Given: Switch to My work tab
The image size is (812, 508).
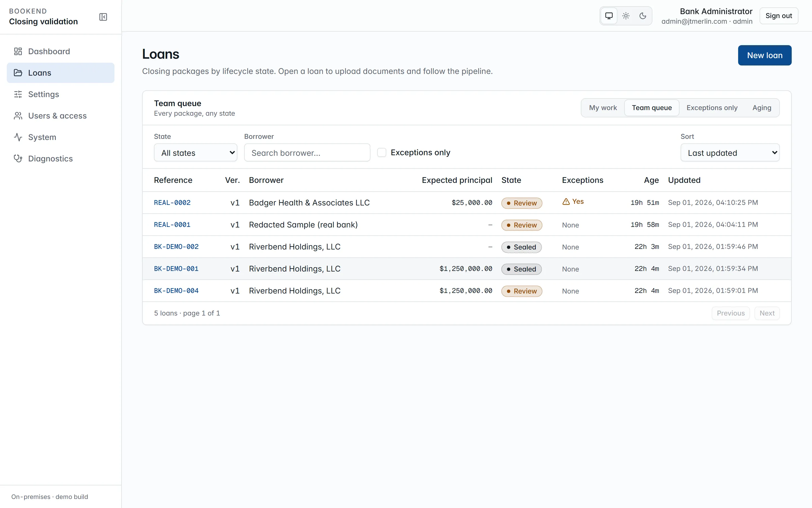Looking at the screenshot, I should (603, 108).
